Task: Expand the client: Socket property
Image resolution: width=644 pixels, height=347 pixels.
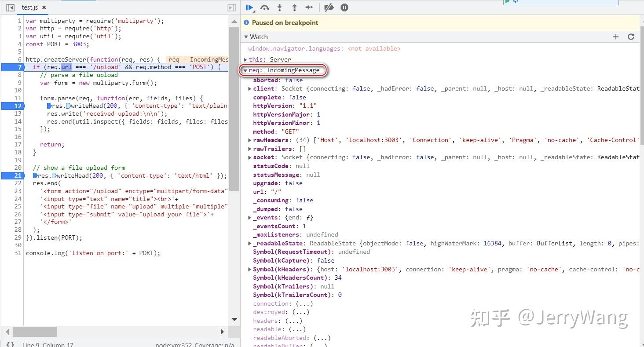Action: point(249,88)
